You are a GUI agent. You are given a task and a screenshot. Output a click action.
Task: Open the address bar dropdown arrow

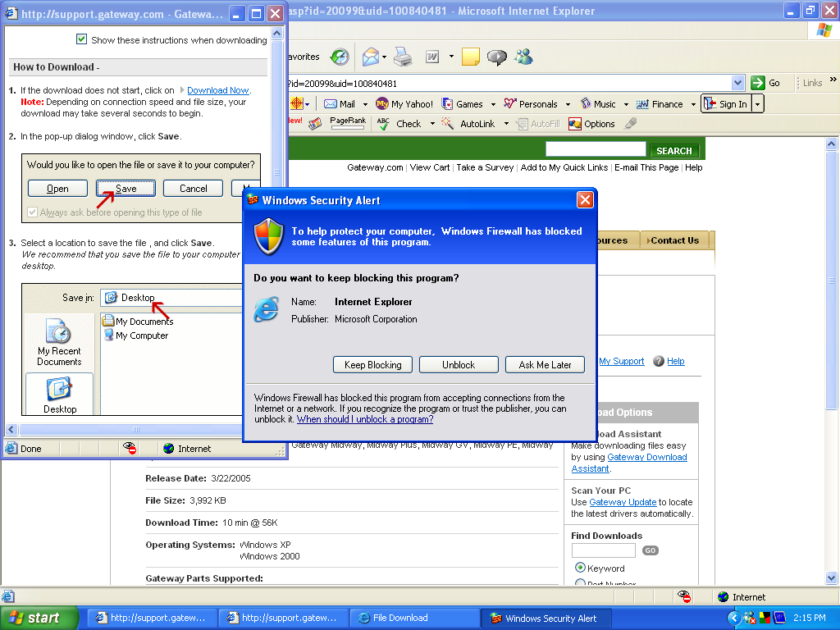pyautogui.click(x=737, y=83)
